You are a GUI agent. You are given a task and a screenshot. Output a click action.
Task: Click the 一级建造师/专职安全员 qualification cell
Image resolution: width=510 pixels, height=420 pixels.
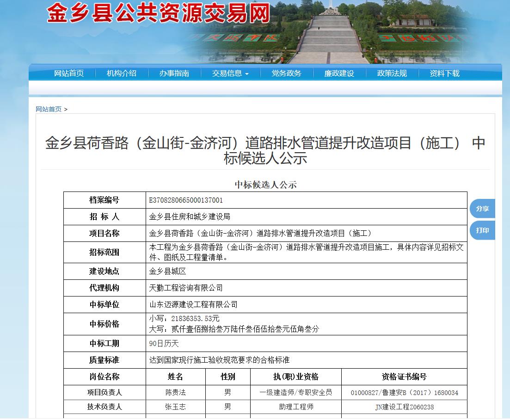(296, 393)
